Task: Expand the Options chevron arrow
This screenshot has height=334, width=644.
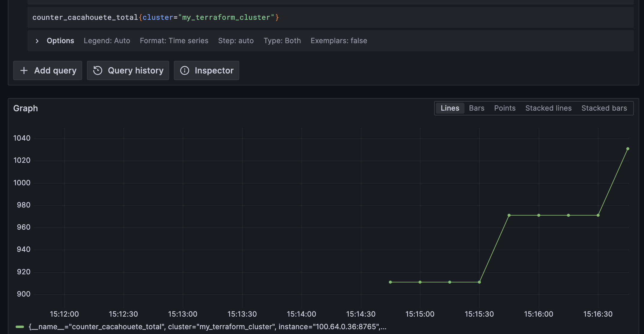Action: coord(37,41)
